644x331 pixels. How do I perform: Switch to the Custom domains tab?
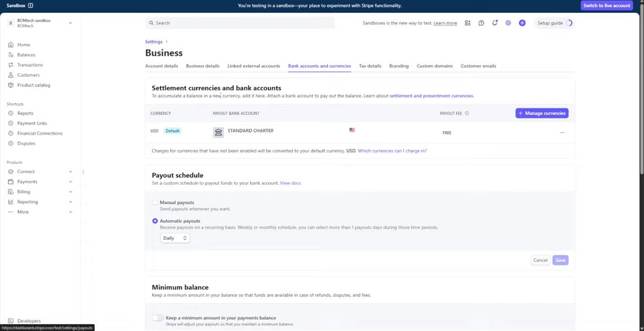click(434, 66)
